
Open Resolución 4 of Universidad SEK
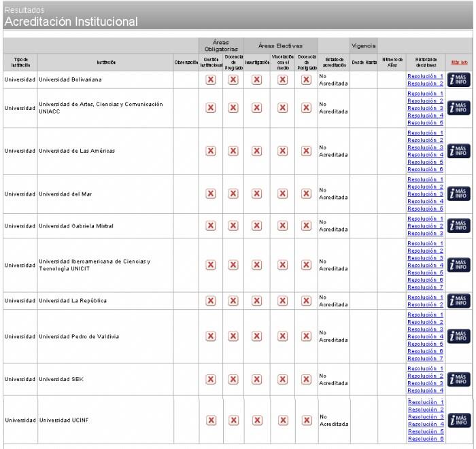point(425,391)
